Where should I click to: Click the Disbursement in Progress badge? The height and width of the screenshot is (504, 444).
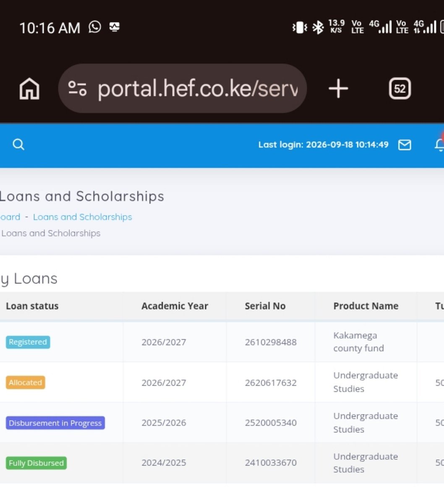[x=55, y=423]
